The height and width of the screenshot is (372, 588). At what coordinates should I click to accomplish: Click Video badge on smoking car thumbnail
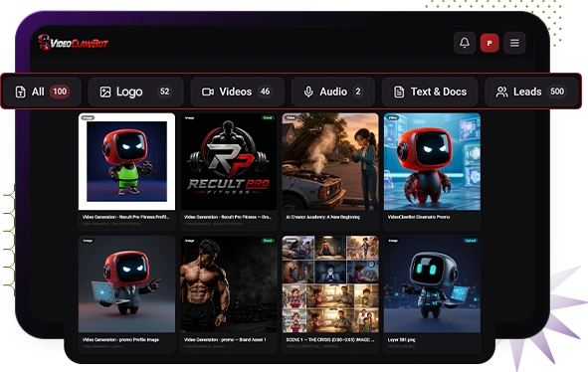pyautogui.click(x=291, y=117)
